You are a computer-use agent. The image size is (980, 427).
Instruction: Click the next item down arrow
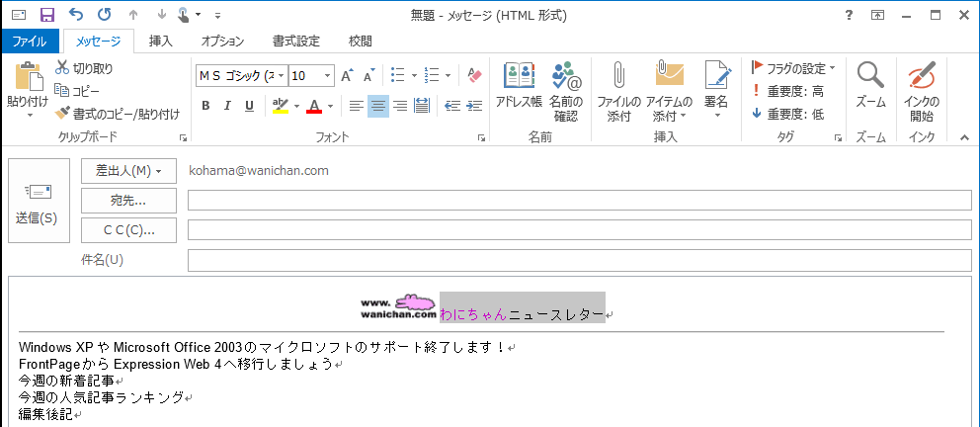coord(161,15)
